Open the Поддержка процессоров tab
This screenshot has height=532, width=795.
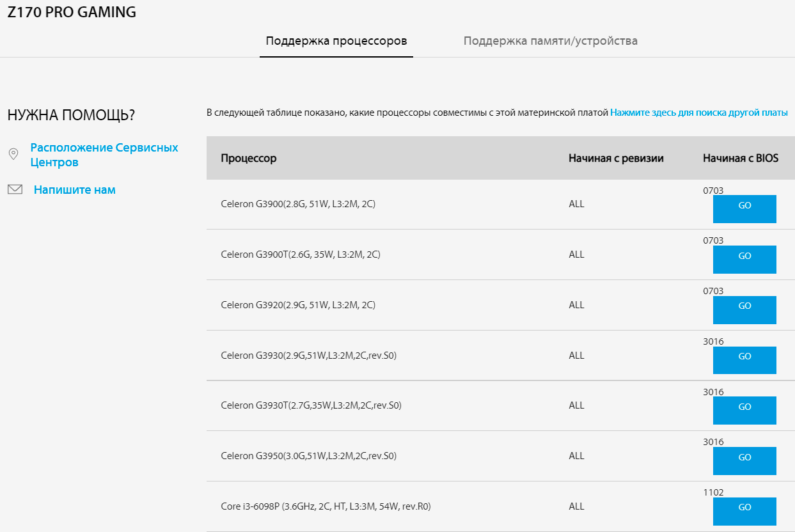pos(336,41)
